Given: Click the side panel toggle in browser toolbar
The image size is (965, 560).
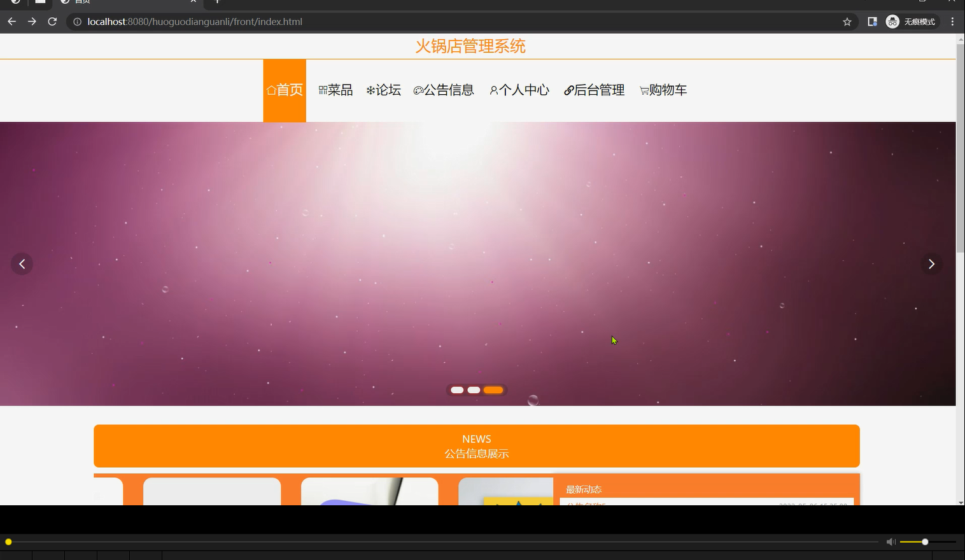Looking at the screenshot, I should (871, 21).
